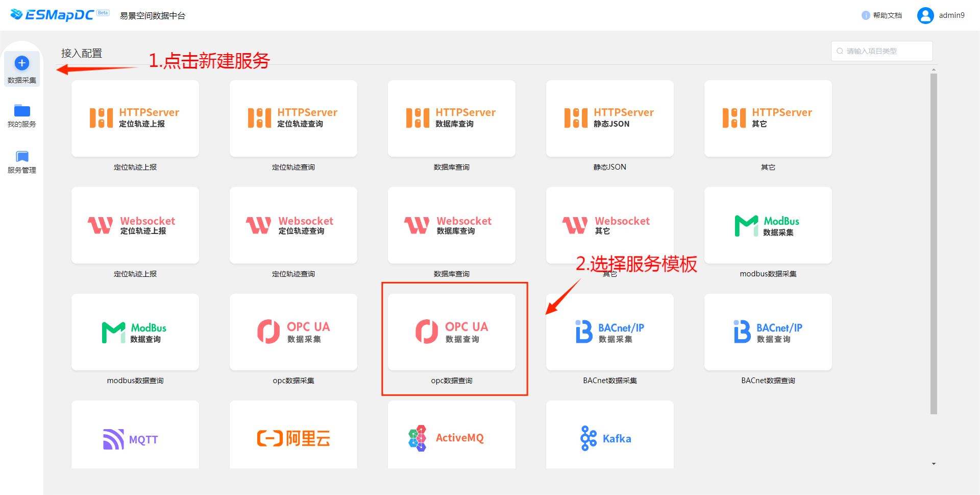980x495 pixels.
Task: Click the MQTT purple signal icon
Action: coord(113,439)
